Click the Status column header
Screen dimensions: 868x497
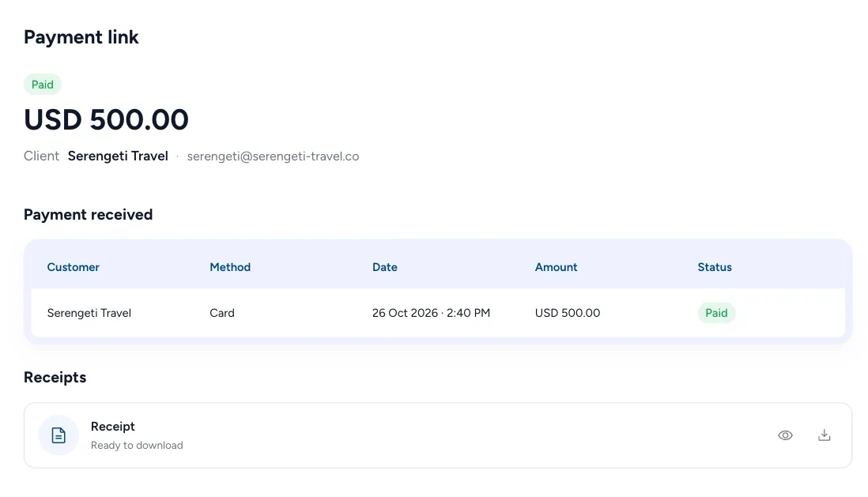coord(715,267)
